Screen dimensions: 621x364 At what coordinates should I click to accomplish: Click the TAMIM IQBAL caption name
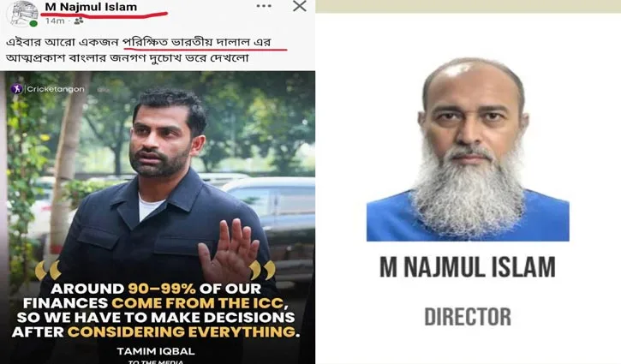tap(156, 351)
